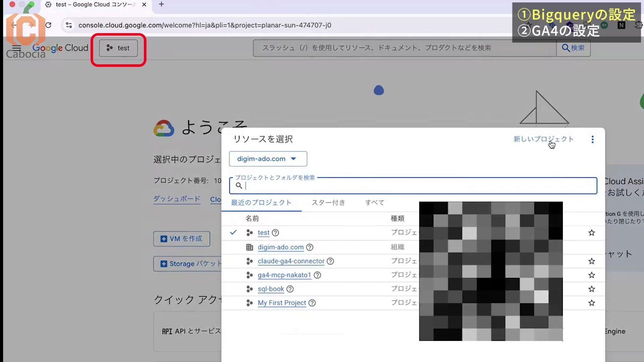The image size is (644, 362).
Task: Close the test – Google Cloud tab
Action: (x=144, y=4)
